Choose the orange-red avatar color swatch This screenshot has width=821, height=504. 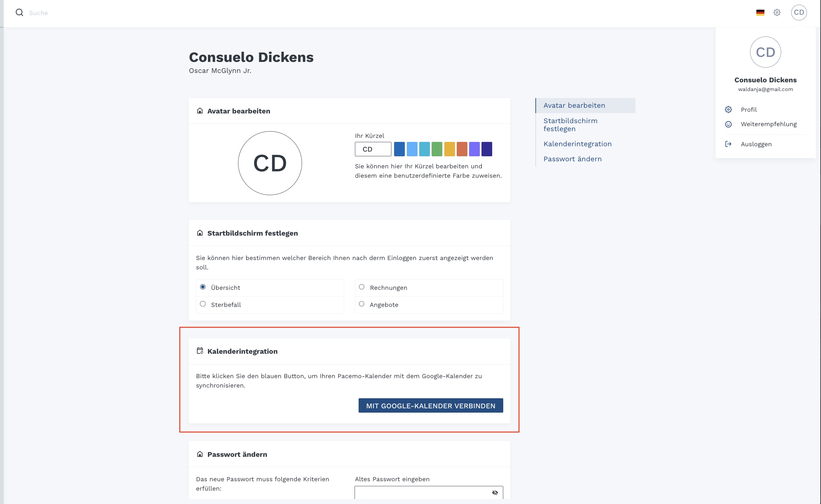(462, 149)
